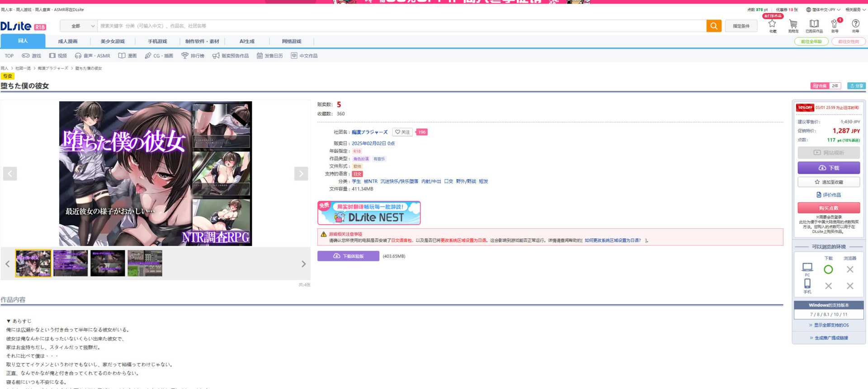Click the 学生 genre tag
868x389 pixels.
pos(356,181)
